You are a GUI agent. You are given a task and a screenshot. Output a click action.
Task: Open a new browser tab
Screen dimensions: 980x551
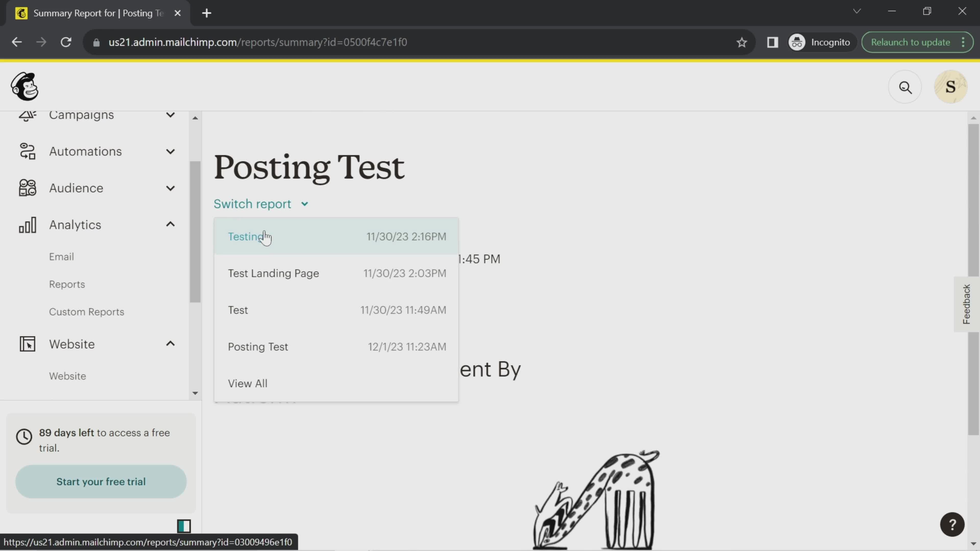pyautogui.click(x=206, y=13)
